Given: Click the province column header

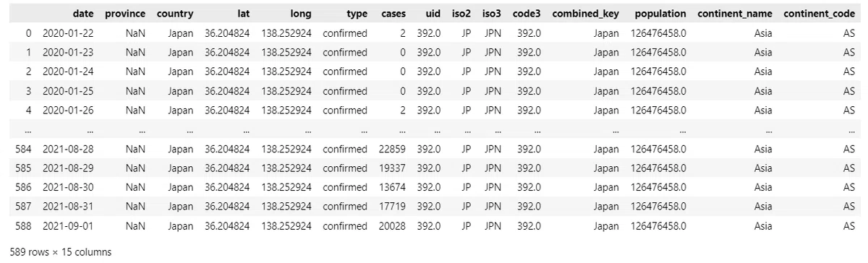Looking at the screenshot, I should click(125, 14).
